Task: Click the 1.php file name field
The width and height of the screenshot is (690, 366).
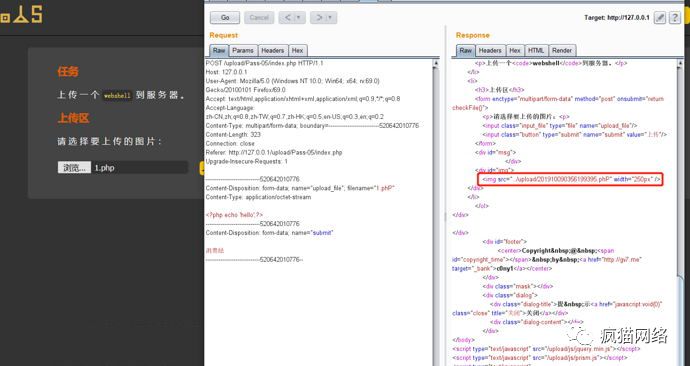Action: click(x=140, y=168)
